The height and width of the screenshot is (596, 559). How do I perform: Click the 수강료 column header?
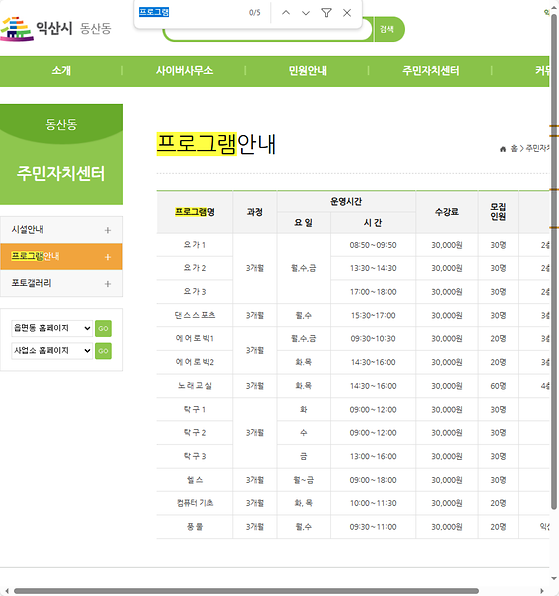447,212
